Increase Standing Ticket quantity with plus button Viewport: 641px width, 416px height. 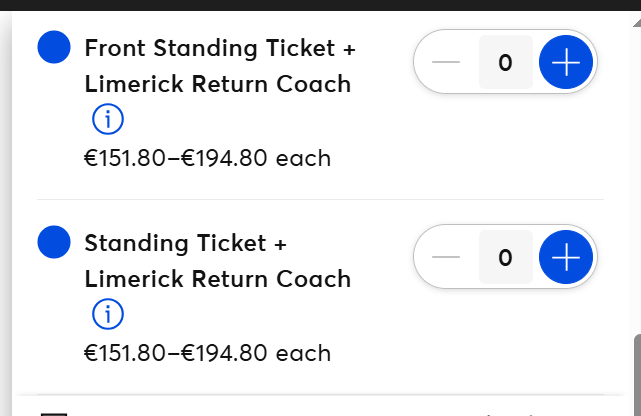566,257
